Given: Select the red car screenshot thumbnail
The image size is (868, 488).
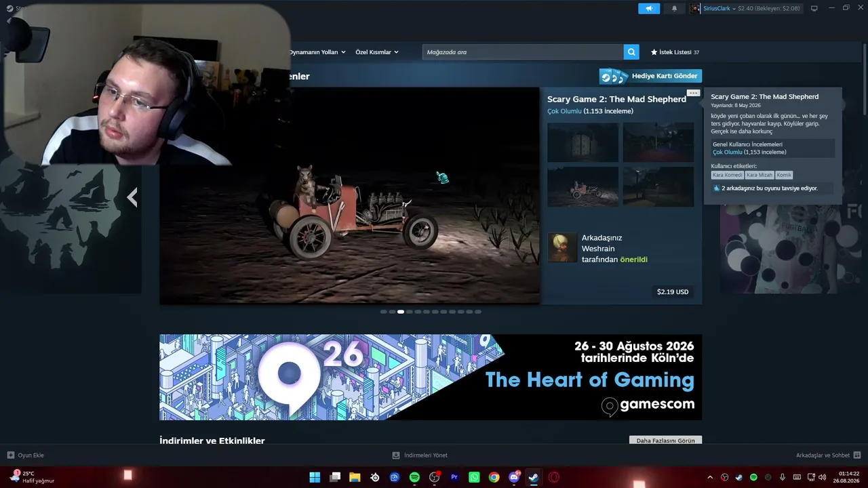Looking at the screenshot, I should [583, 187].
